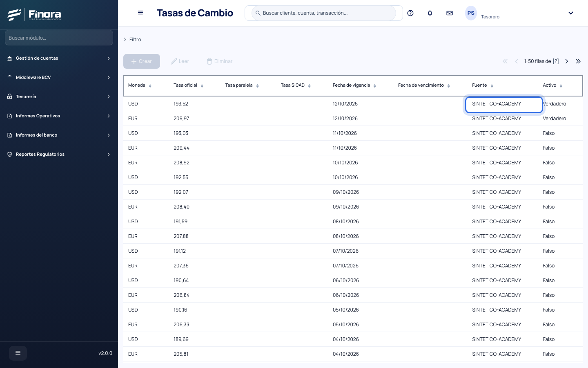This screenshot has height=368, width=588.
Task: Click the Eliminar button
Action: pyautogui.click(x=220, y=61)
